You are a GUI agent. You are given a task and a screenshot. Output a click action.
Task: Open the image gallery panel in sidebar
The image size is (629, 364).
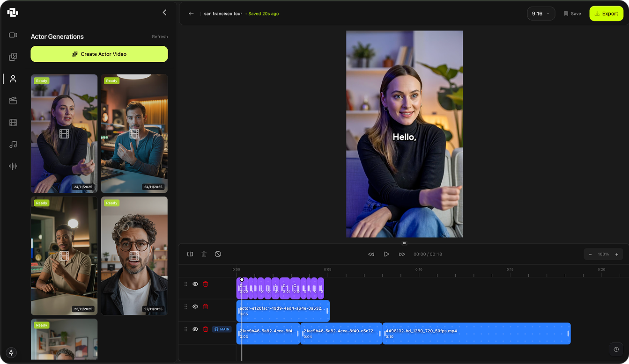tap(13, 57)
